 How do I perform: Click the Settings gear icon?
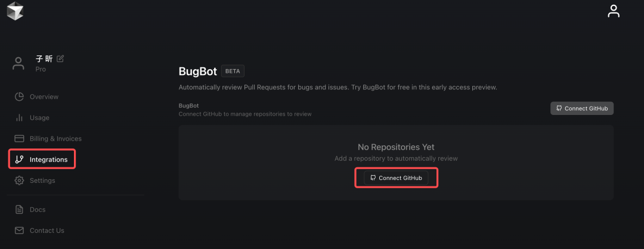click(19, 180)
